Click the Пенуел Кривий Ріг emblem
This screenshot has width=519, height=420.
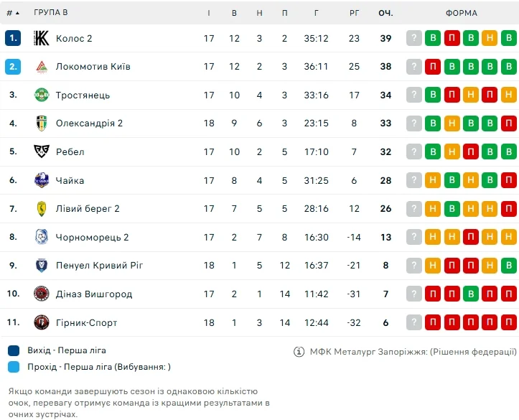(x=42, y=266)
